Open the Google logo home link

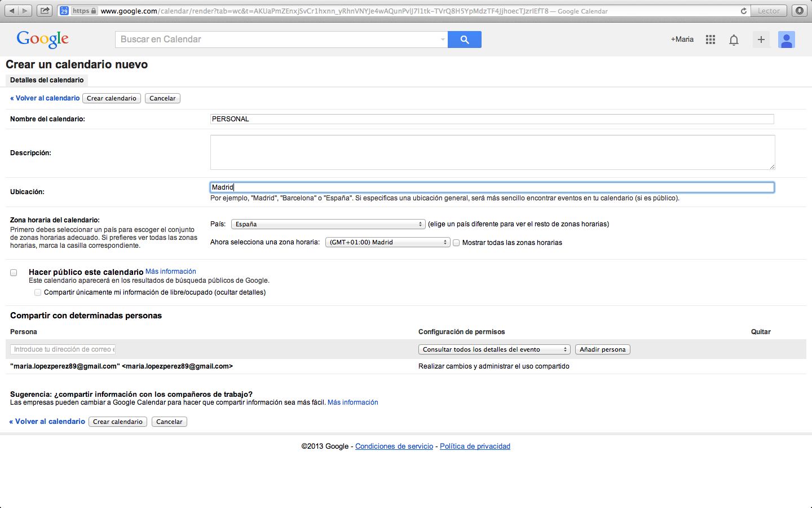click(43, 40)
